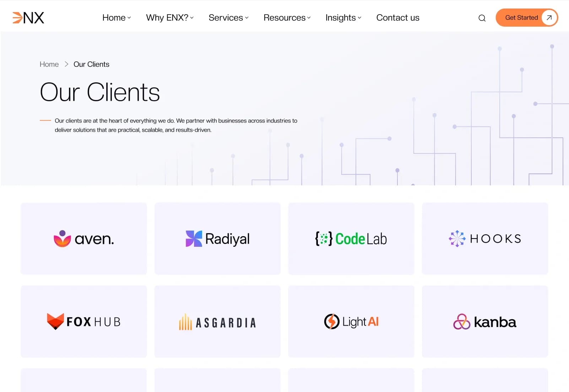Click the arrow icon in Get Started

point(549,18)
